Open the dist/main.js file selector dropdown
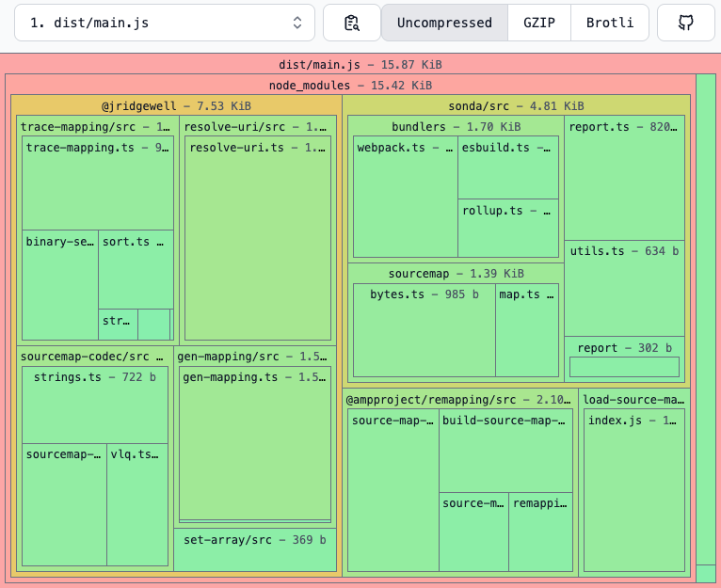This screenshot has height=588, width=721. point(165,23)
